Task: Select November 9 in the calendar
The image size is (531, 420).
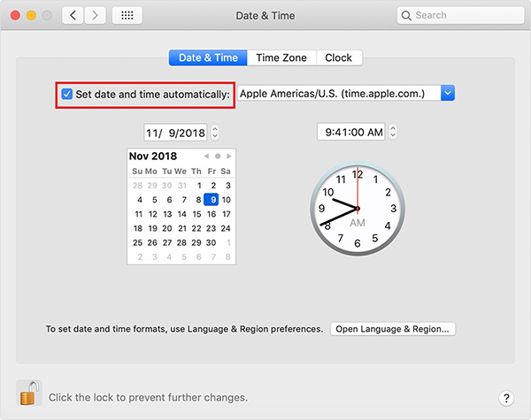Action: pyautogui.click(x=212, y=200)
